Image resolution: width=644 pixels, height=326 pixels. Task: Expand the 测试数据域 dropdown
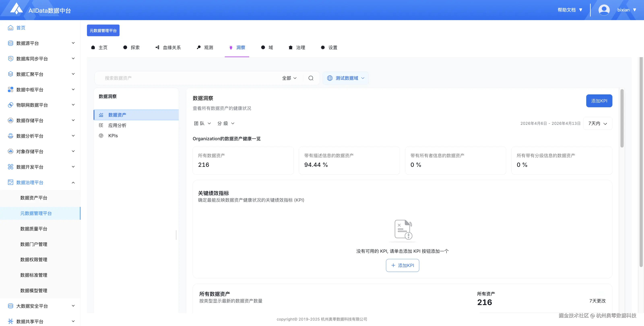point(346,78)
